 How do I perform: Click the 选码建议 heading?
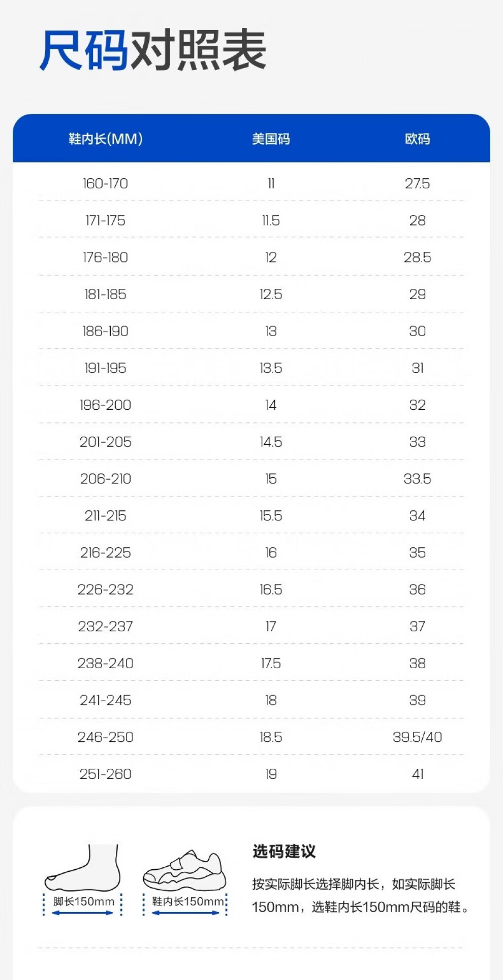(284, 852)
